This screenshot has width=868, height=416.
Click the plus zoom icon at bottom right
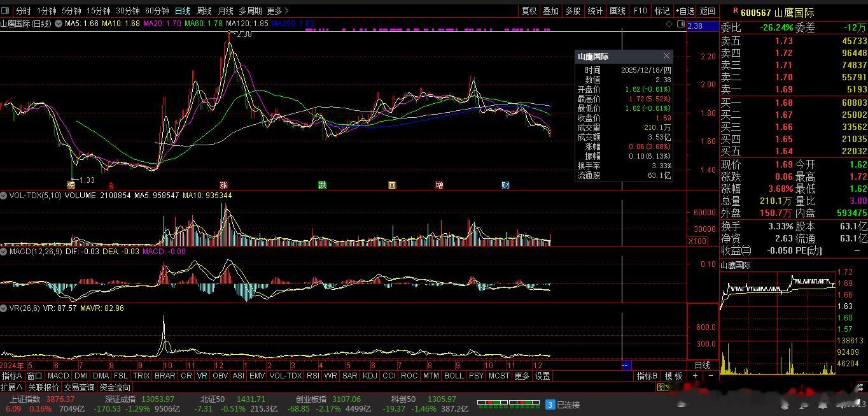click(695, 376)
